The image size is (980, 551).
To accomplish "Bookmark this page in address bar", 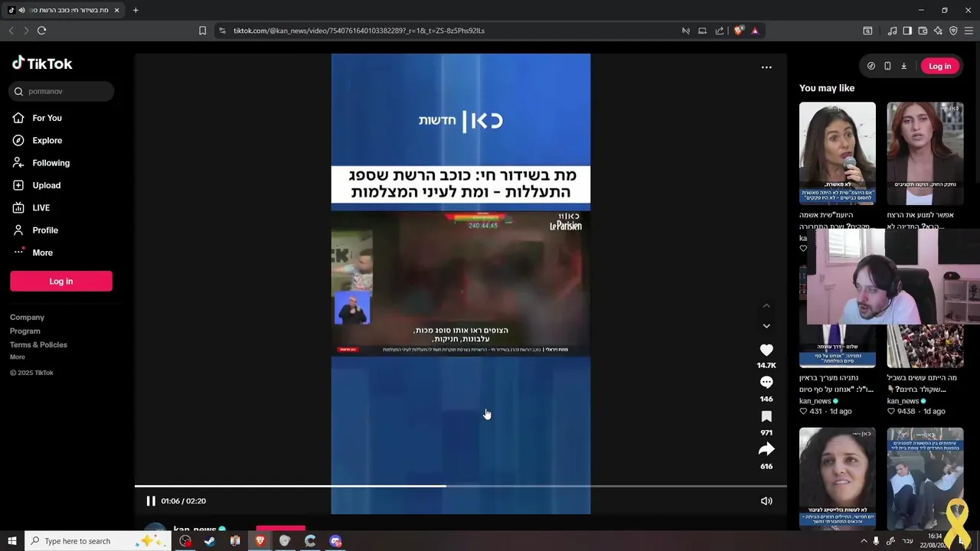I will click(x=202, y=31).
